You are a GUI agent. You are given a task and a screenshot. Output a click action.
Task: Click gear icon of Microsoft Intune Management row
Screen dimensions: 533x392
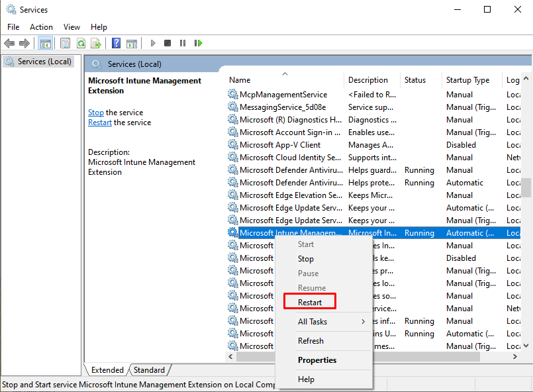click(x=233, y=232)
